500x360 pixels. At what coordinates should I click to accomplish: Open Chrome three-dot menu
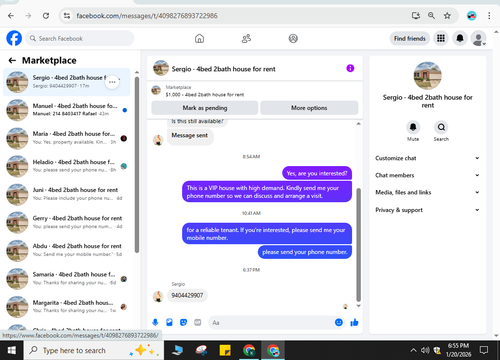coord(489,16)
